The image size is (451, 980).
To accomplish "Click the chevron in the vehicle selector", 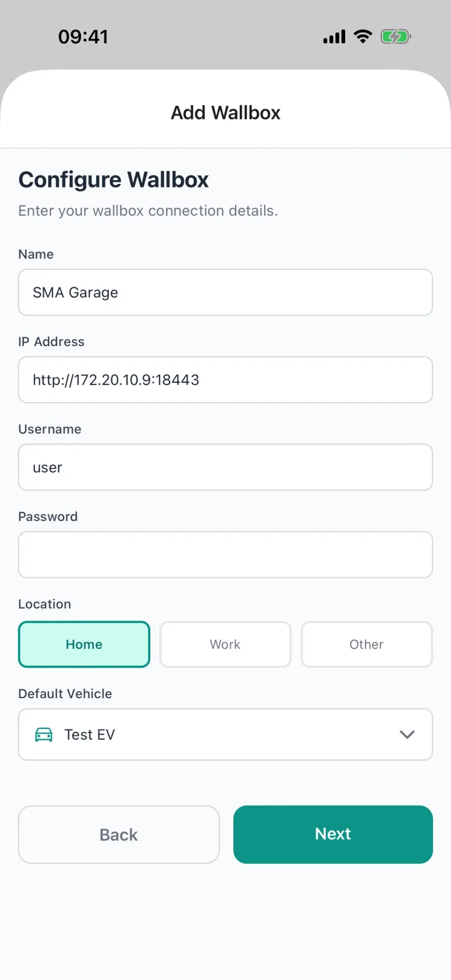I will 407,734.
